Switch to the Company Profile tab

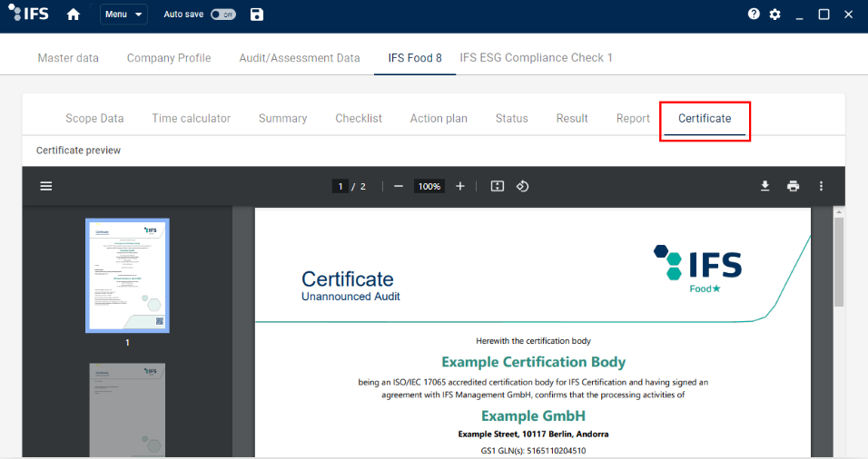point(169,58)
